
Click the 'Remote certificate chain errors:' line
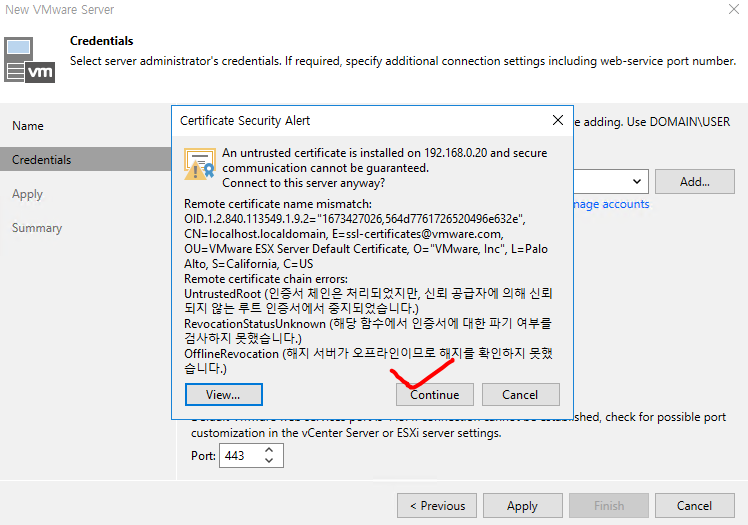point(266,278)
